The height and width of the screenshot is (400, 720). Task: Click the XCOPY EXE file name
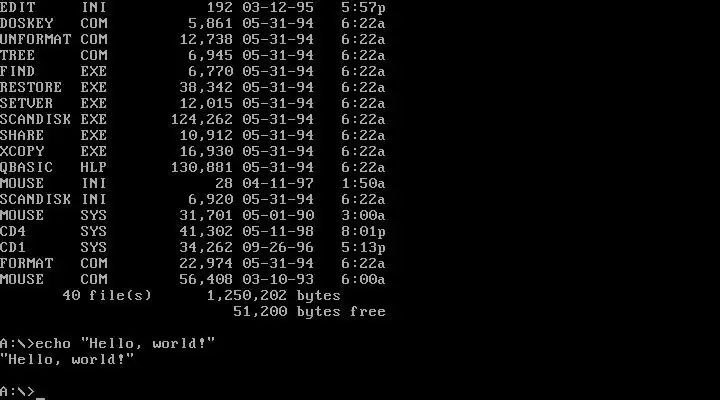(x=54, y=152)
